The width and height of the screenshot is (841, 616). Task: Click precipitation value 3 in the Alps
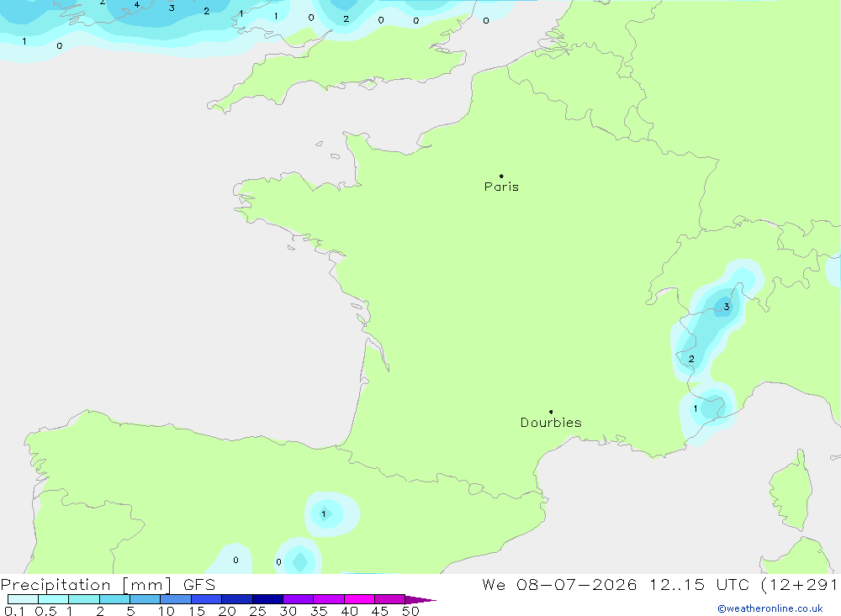coord(727,307)
